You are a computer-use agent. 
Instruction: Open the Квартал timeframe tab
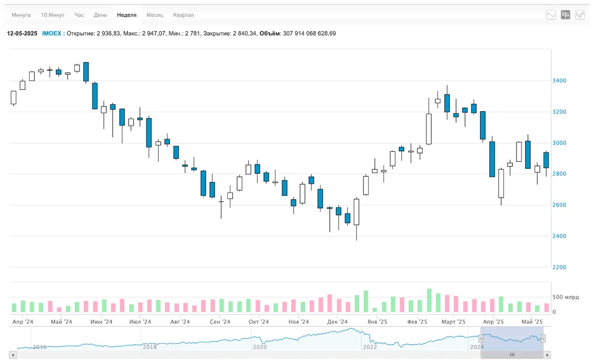pos(184,15)
